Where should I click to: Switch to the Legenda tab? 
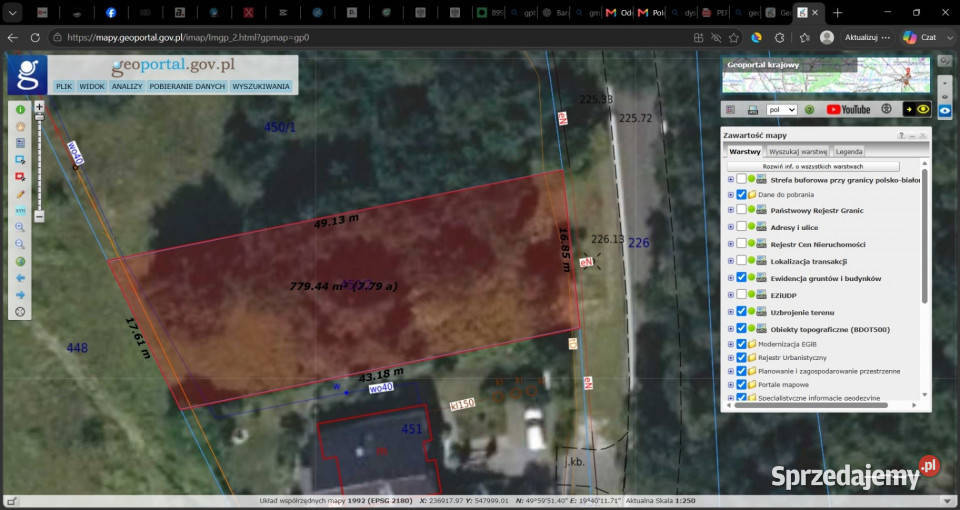849,151
